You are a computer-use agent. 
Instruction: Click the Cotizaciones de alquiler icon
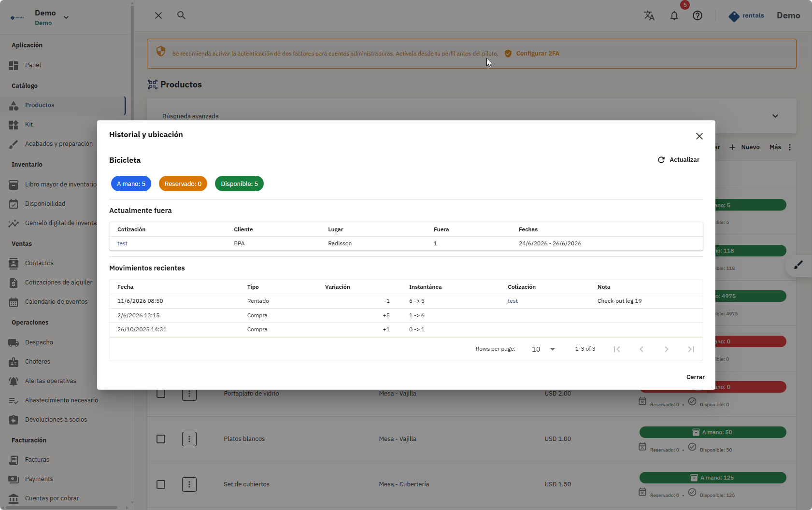(14, 283)
